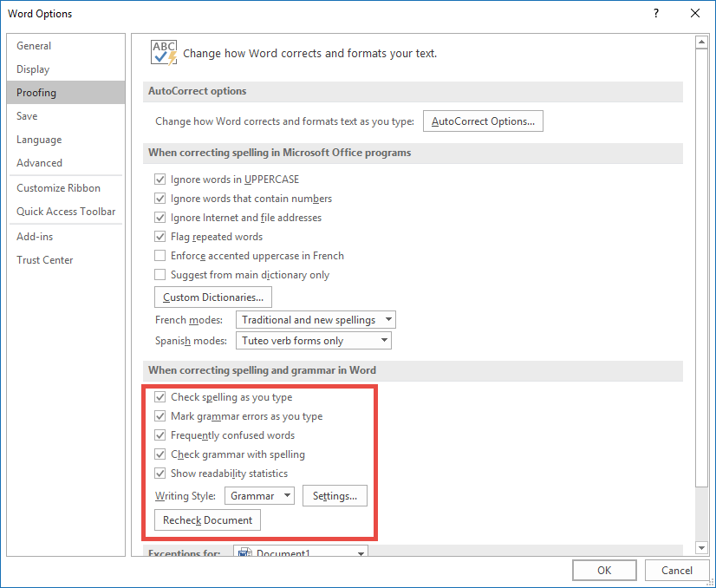Open the Writing Style dropdown
Screen dimensions: 716x588
tap(259, 496)
